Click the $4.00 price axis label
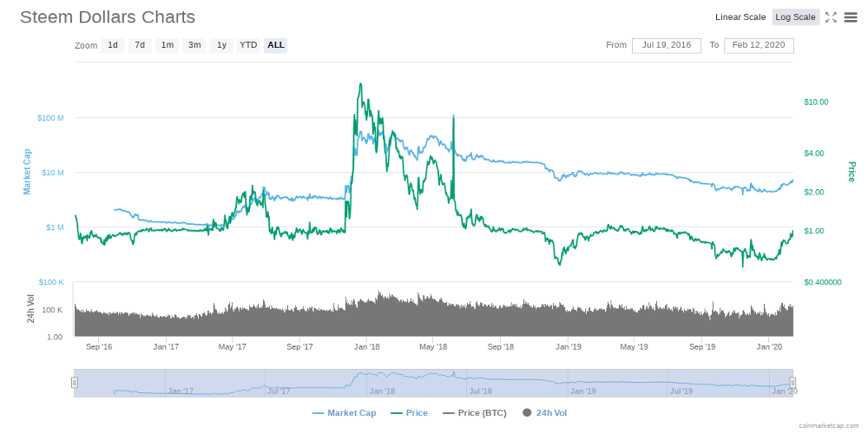This screenshot has height=434, width=868. pos(814,153)
